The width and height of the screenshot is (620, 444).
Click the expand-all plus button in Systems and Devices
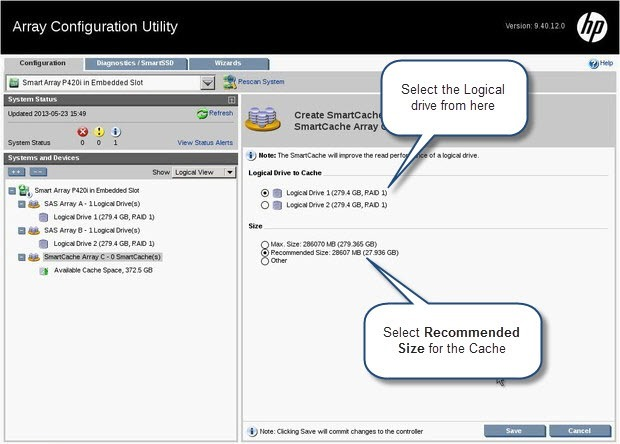(x=17, y=172)
